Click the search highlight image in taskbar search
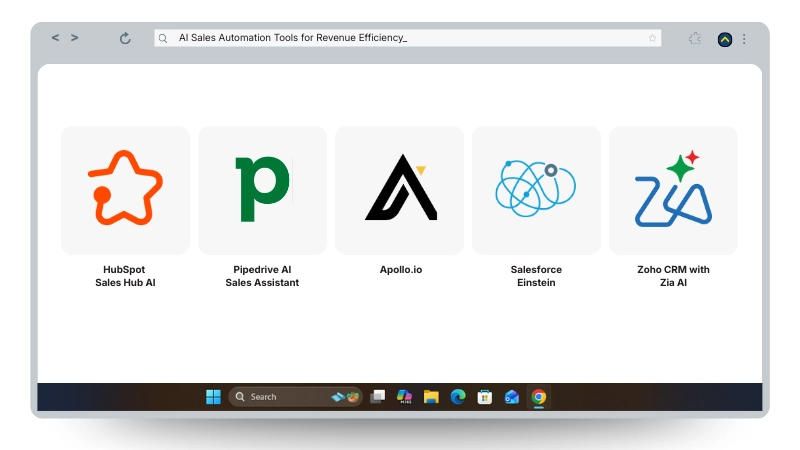This screenshot has height=450, width=800. 345,396
